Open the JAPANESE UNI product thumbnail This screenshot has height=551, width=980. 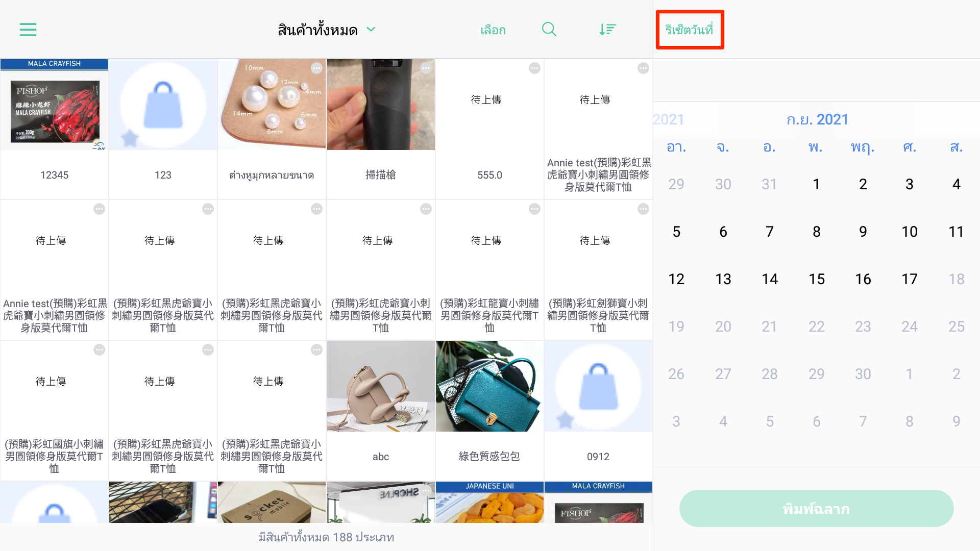pyautogui.click(x=489, y=502)
